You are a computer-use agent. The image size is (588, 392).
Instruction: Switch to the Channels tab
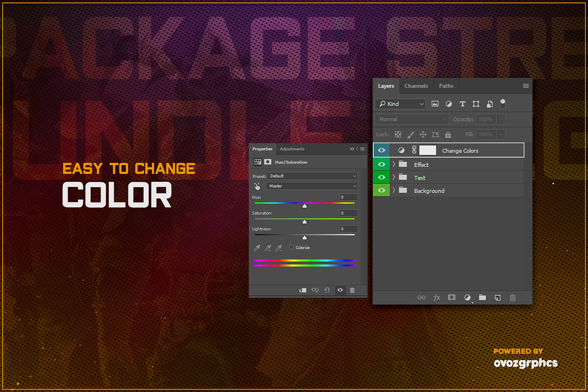[416, 86]
